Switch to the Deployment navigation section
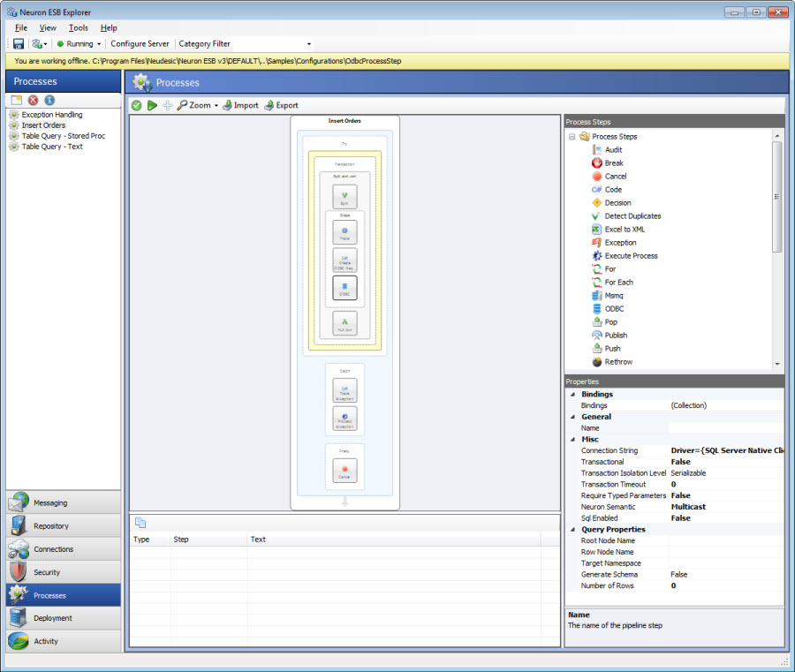Image resolution: width=795 pixels, height=672 pixels. (x=64, y=618)
